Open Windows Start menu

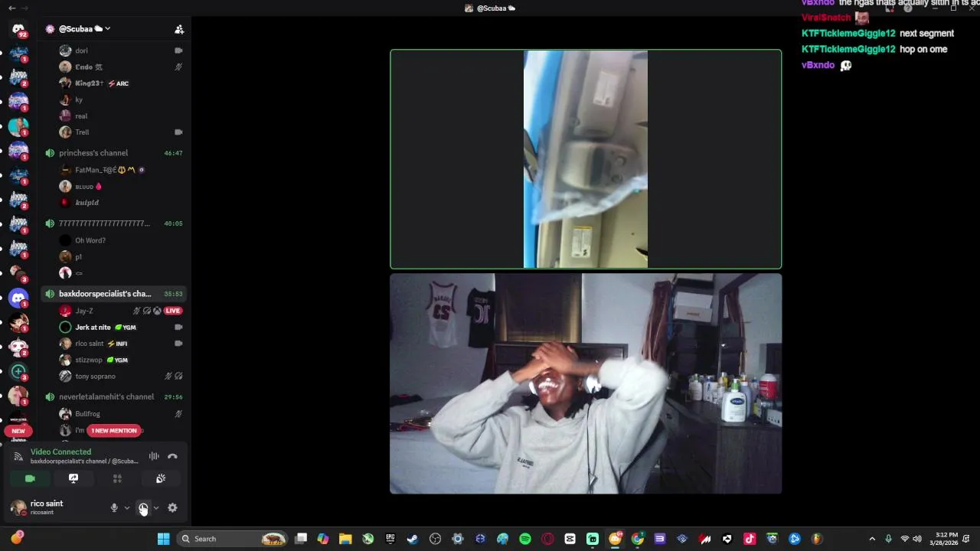pos(163,539)
